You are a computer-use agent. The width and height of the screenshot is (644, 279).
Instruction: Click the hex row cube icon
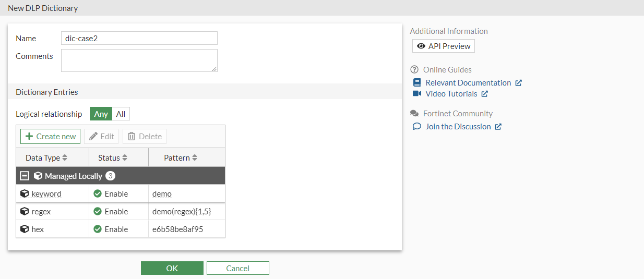[x=25, y=229]
